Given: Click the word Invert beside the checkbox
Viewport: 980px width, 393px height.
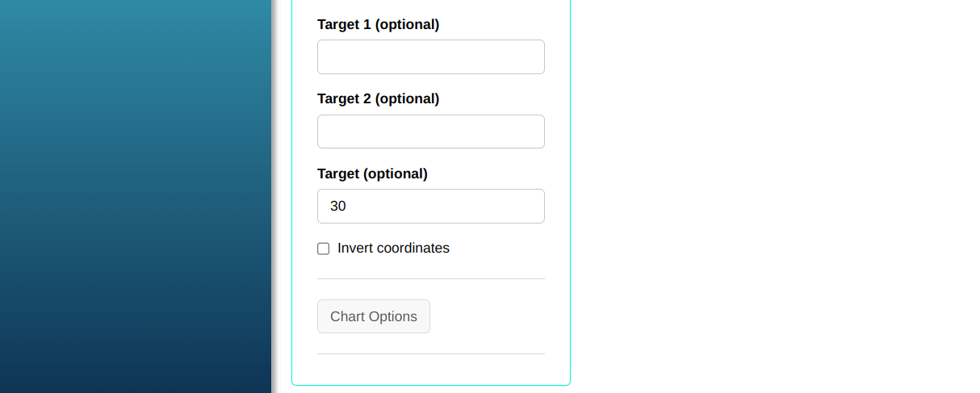Looking at the screenshot, I should (x=356, y=249).
